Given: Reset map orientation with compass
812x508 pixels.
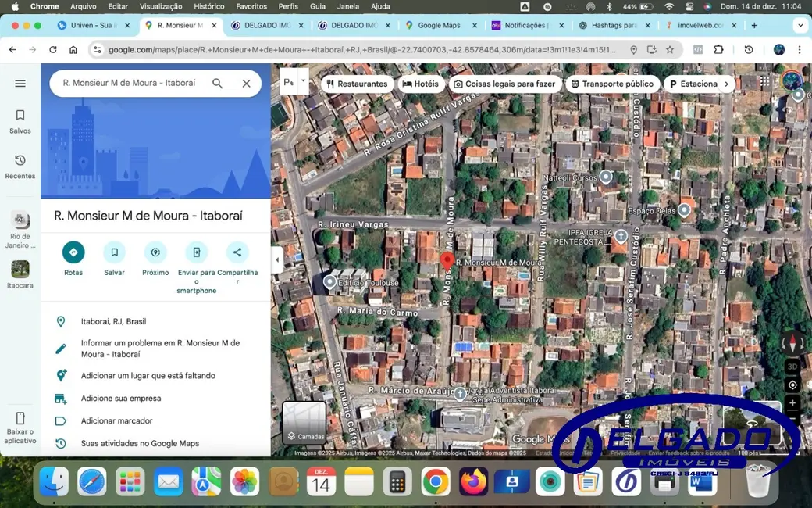Looking at the screenshot, I should click(x=792, y=343).
